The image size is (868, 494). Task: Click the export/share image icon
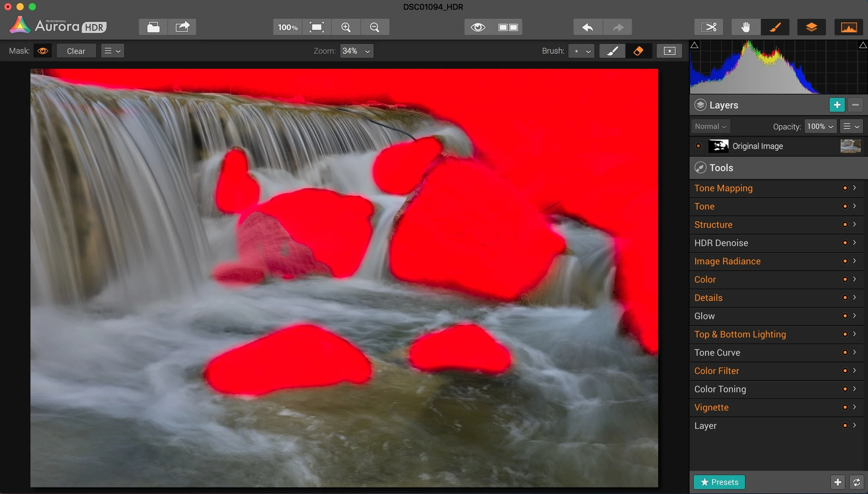tap(182, 27)
